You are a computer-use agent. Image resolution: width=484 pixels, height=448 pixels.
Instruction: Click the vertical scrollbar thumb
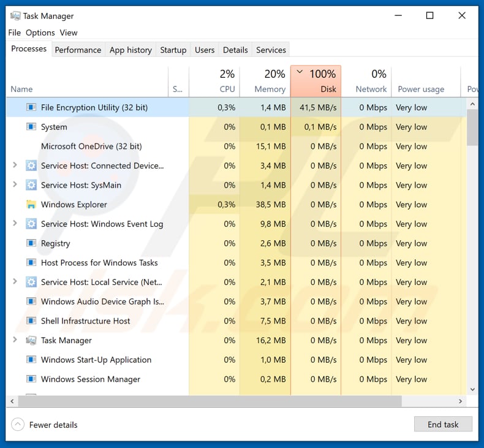point(472,127)
